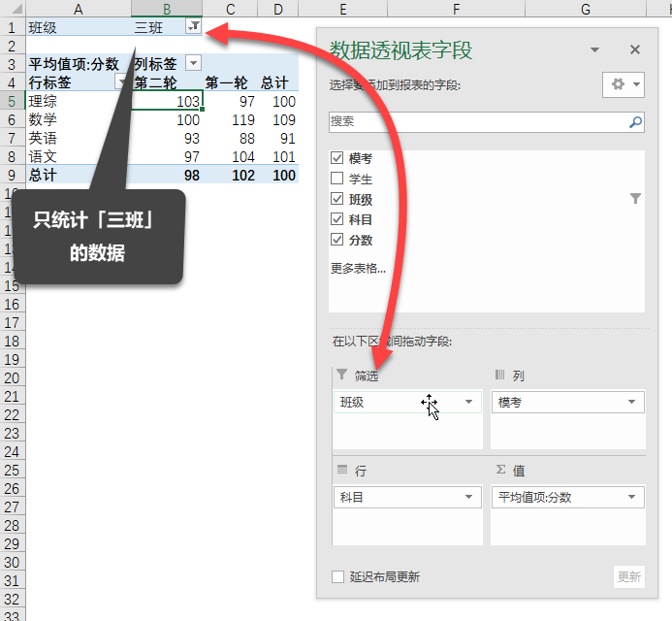Screen dimensions: 672x621
Task: Click the 更多表格... link
Action: (358, 269)
